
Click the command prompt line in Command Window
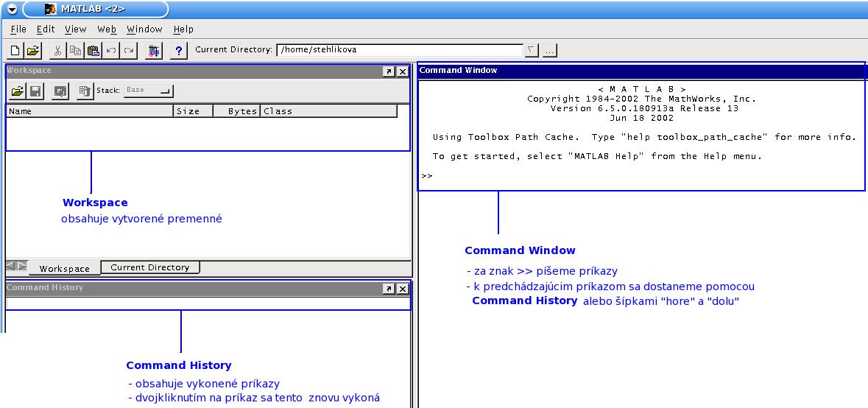click(x=641, y=176)
